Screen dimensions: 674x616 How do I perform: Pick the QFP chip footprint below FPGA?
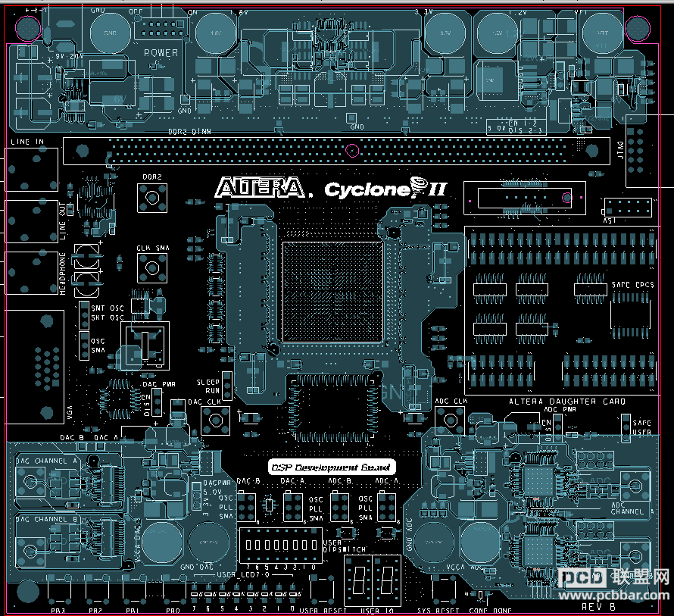point(333,408)
